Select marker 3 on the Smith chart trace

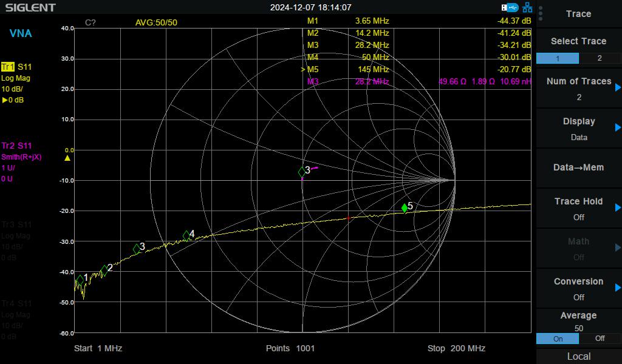click(x=302, y=172)
